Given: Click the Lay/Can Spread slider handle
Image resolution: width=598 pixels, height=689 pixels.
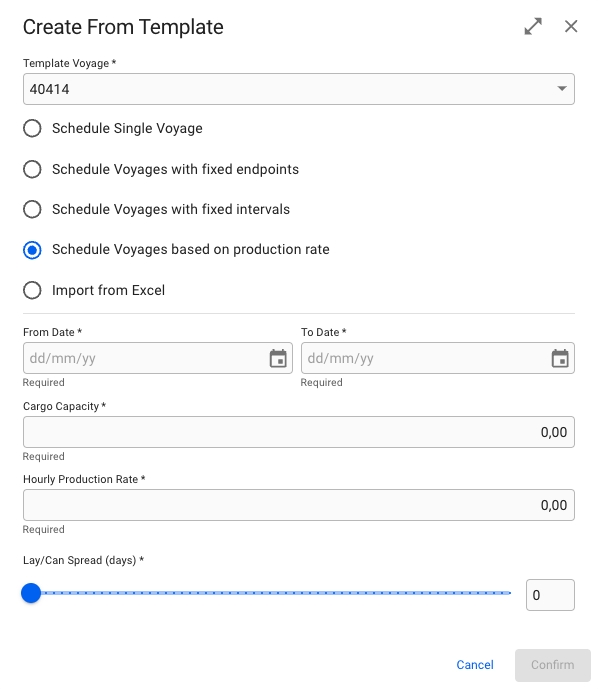Looking at the screenshot, I should pos(31,593).
